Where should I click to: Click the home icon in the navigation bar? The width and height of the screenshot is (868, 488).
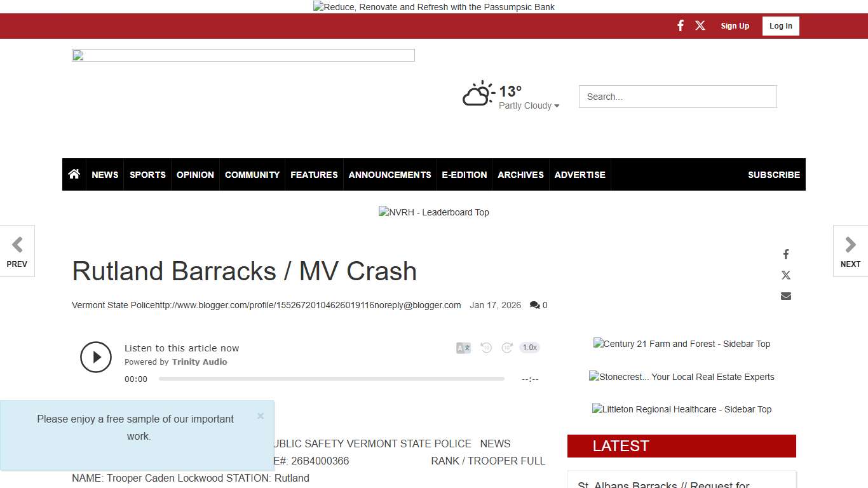tap(74, 174)
